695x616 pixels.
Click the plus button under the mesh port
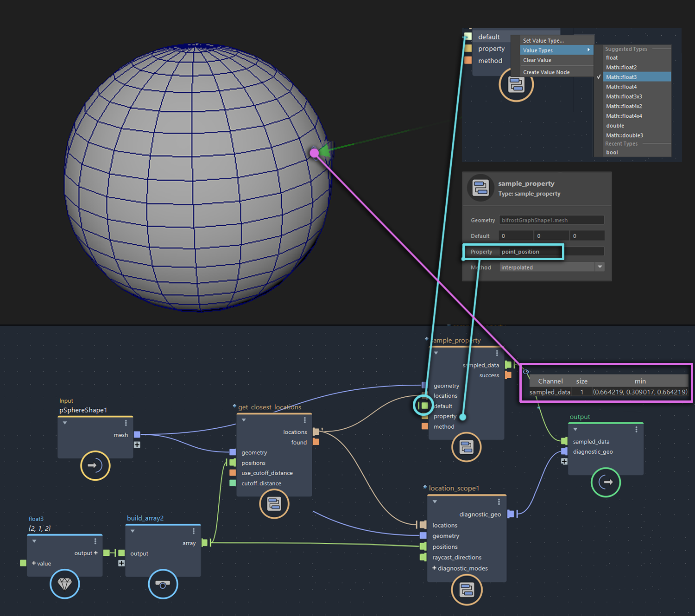(x=137, y=445)
